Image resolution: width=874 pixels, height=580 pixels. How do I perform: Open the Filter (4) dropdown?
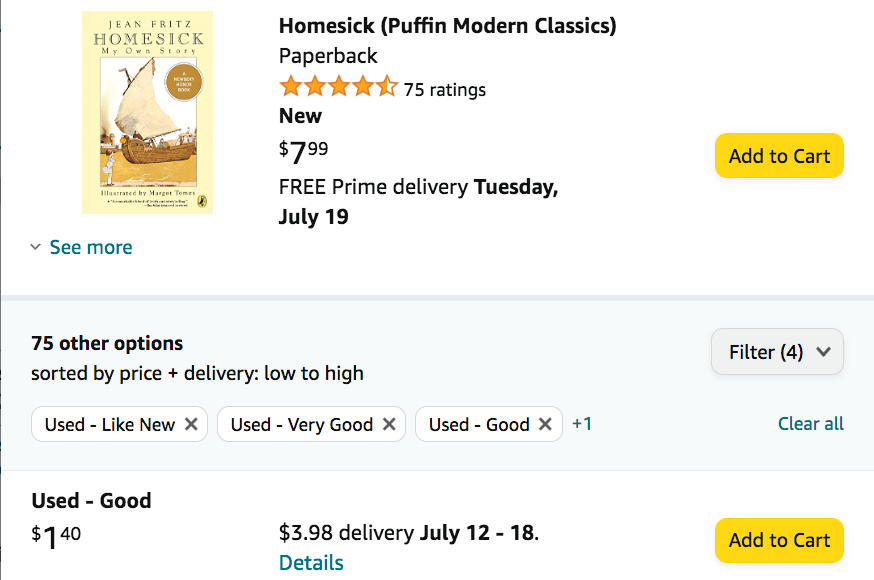777,352
